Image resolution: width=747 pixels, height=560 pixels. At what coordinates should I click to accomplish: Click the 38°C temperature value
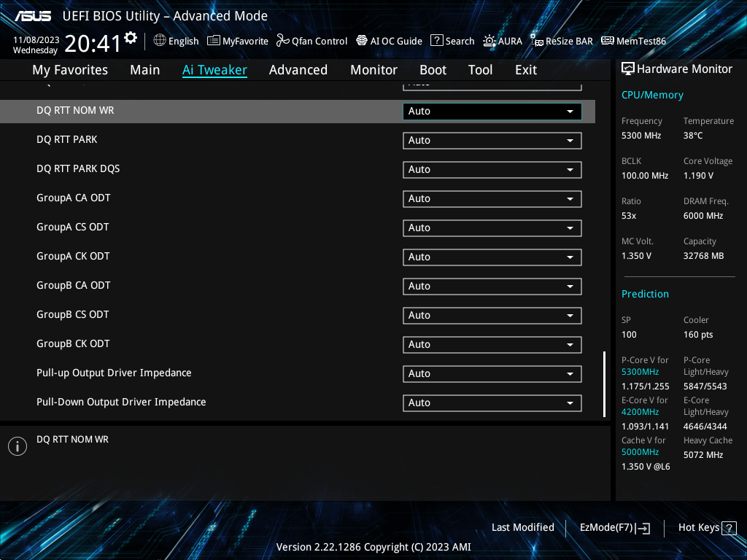pos(693,136)
